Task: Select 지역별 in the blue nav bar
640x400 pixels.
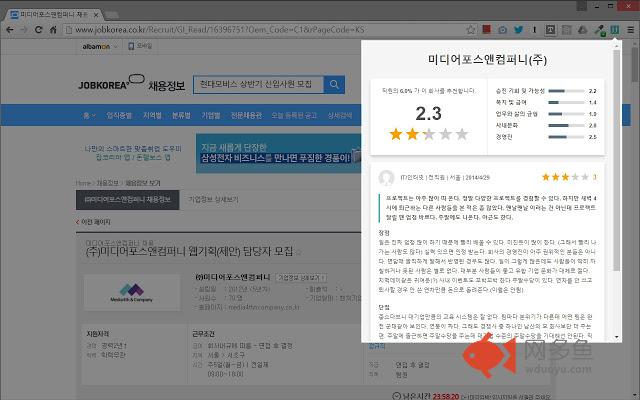Action: (152, 116)
